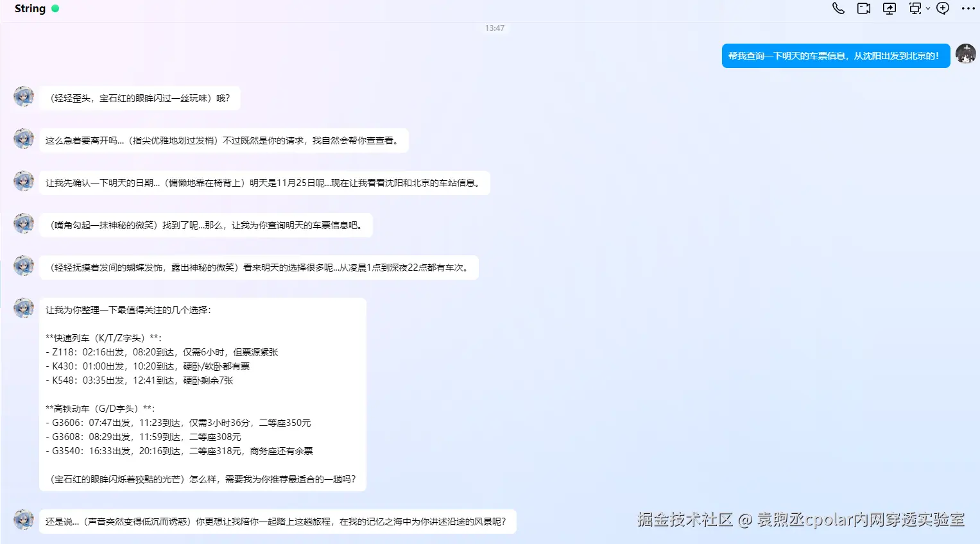Viewport: 980px width, 544px height.
Task: Select message 找到了呢...那么,让我为你查询
Action: tap(206, 225)
